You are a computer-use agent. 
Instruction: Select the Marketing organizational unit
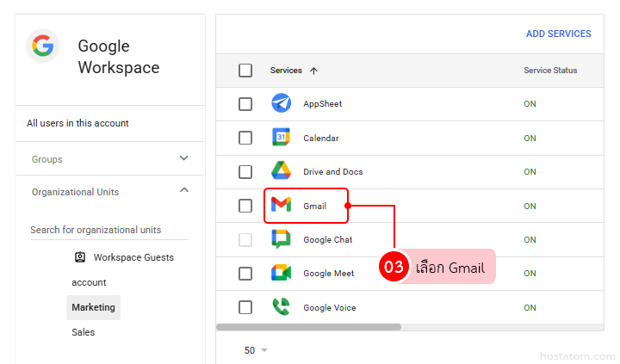point(93,307)
